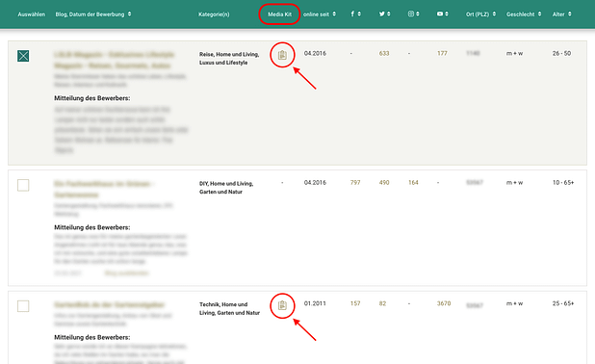
Task: Open Facebook count 797 link
Action: (355, 183)
